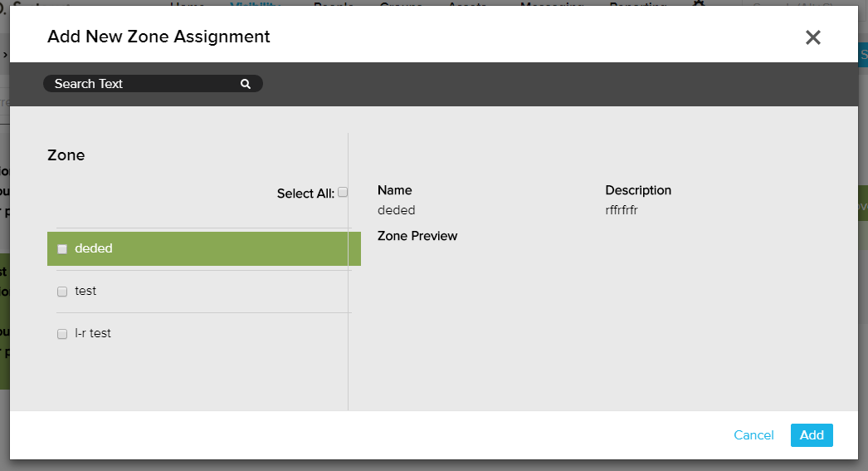Check the box for the test zone
Image resolution: width=868 pixels, height=471 pixels.
pyautogui.click(x=62, y=292)
